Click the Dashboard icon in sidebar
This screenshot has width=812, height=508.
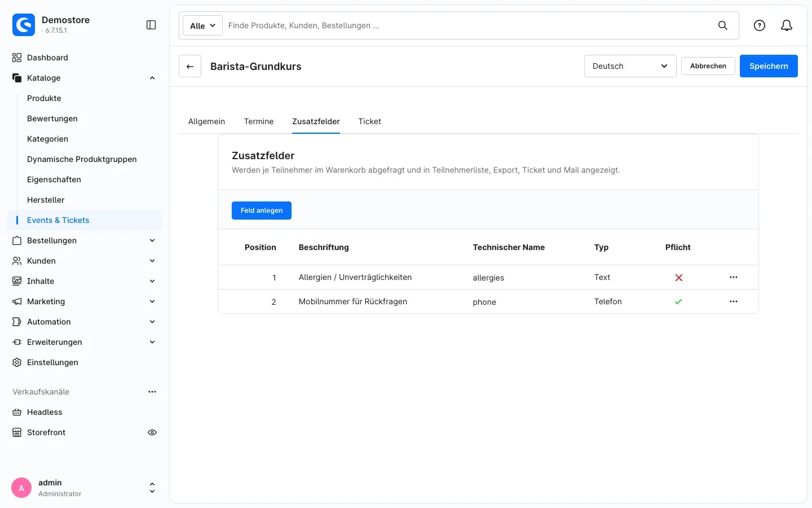17,58
